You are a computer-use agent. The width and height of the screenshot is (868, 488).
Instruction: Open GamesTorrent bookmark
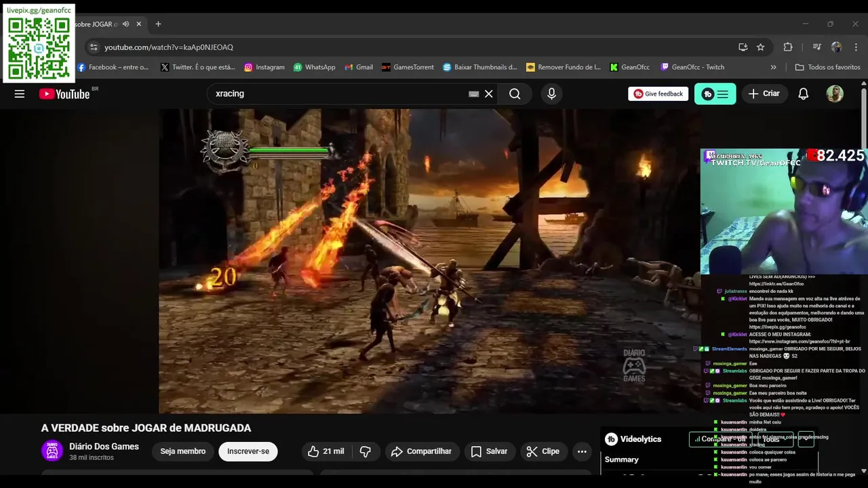[x=408, y=67]
